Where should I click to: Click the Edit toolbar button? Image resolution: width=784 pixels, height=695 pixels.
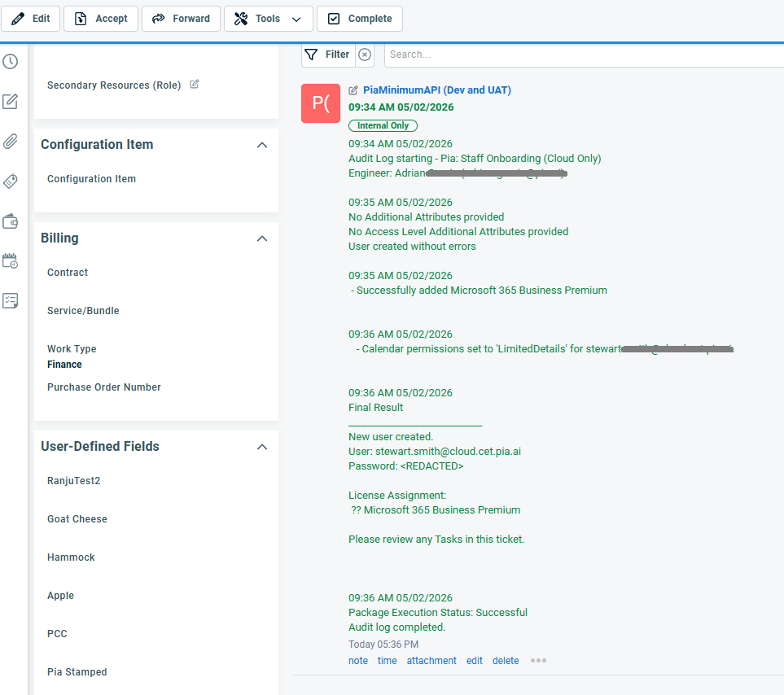click(31, 19)
